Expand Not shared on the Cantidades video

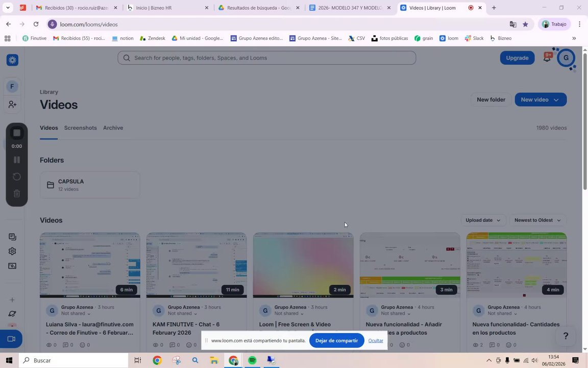click(502, 313)
